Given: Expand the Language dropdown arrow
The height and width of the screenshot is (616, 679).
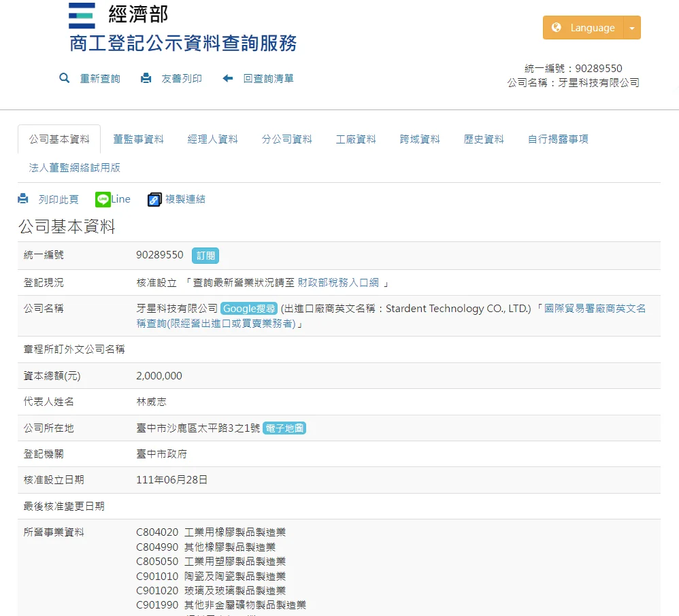Looking at the screenshot, I should (x=632, y=28).
